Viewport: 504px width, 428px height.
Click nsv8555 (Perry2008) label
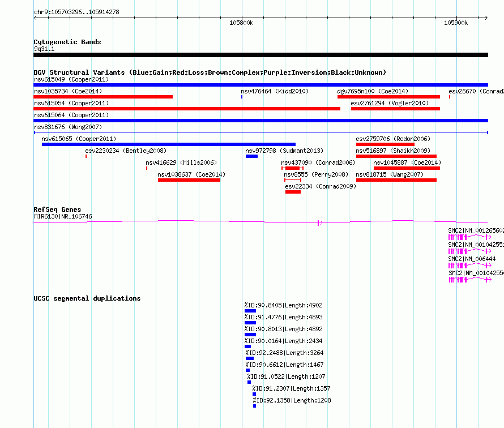click(x=316, y=174)
